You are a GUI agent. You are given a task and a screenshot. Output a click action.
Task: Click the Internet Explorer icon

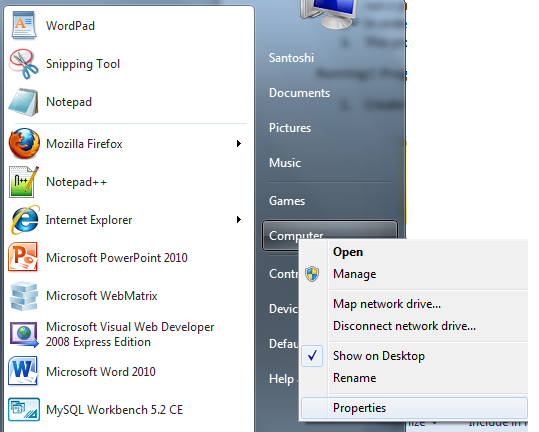25,220
